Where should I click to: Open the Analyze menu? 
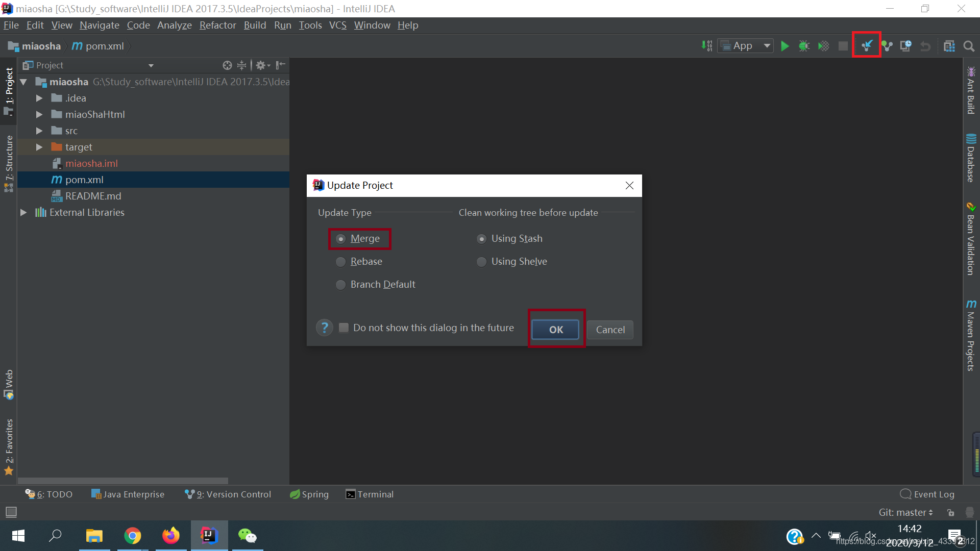coord(175,25)
